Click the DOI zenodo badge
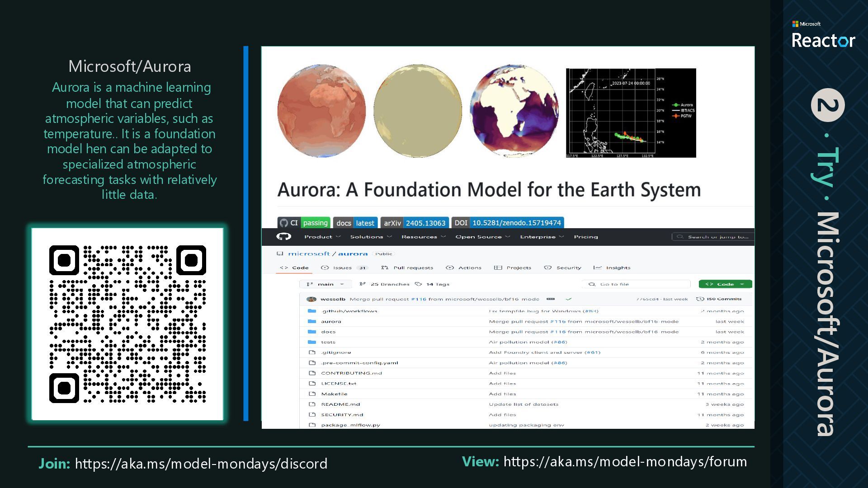Screen dimensions: 868x488 point(508,223)
